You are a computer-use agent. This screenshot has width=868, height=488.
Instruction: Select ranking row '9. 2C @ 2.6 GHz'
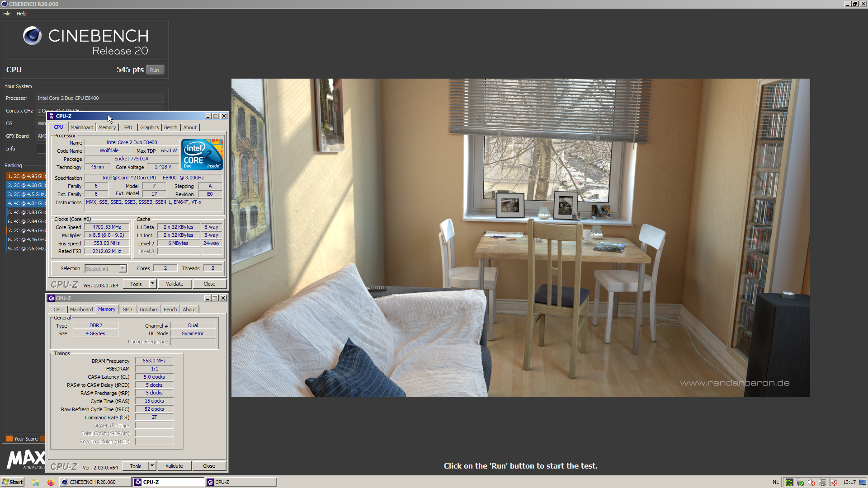(26, 249)
